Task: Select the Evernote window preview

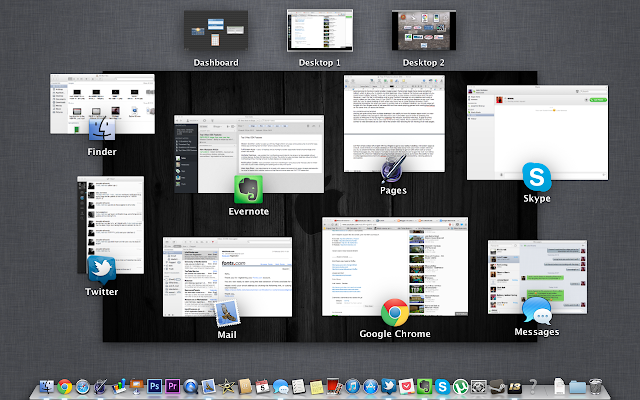Action: tap(249, 154)
